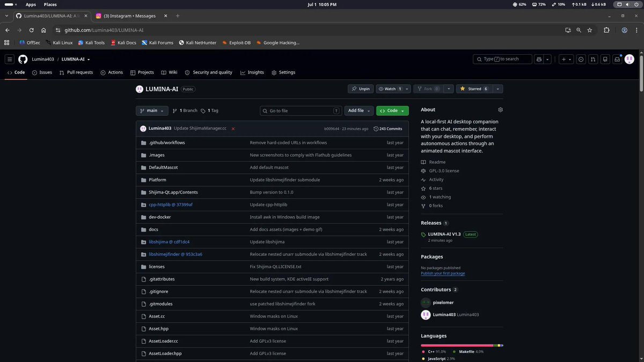View the 243 Commits history

point(388,129)
